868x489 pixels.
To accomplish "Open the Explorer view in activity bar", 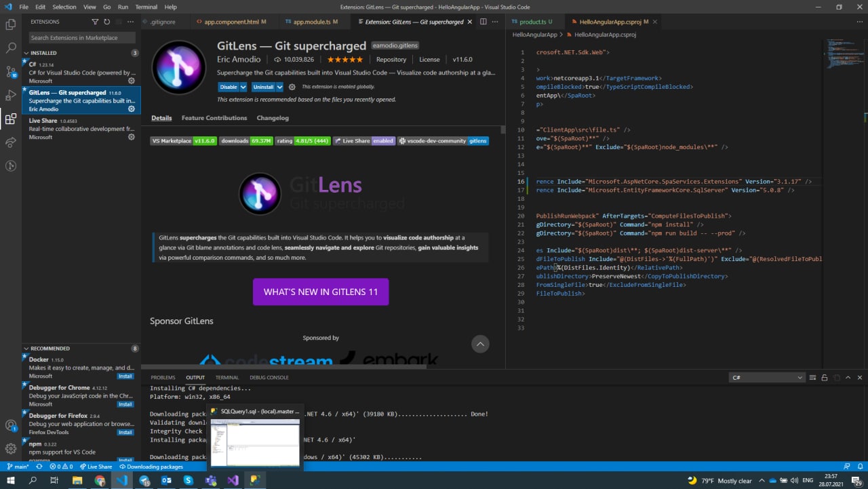I will pos(11,24).
